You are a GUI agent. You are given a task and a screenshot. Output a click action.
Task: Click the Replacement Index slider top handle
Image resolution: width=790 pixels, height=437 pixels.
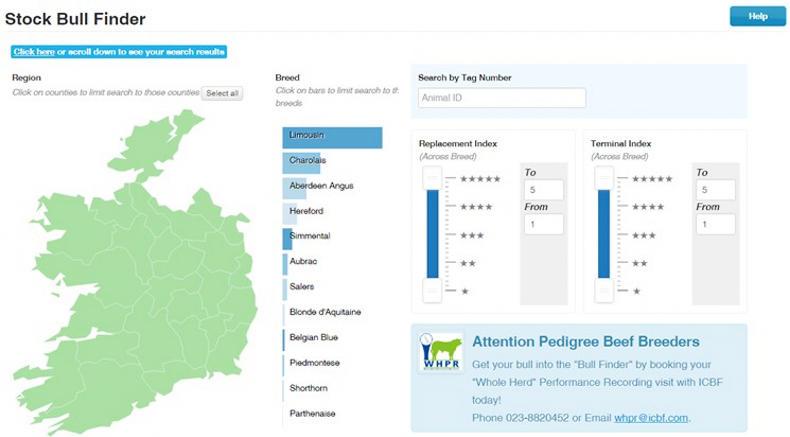[x=432, y=178]
